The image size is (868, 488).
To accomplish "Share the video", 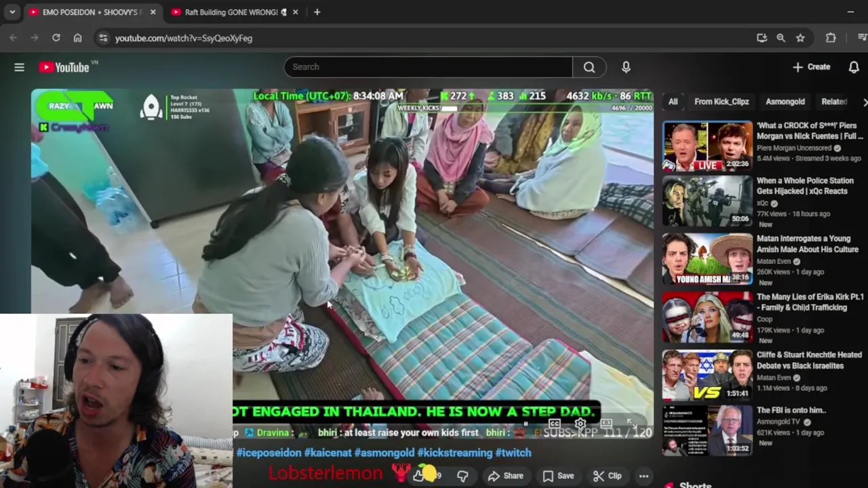I will click(506, 476).
